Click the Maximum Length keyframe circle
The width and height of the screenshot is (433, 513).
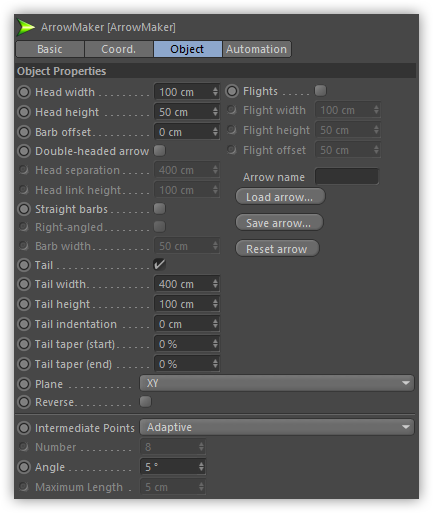(23, 487)
